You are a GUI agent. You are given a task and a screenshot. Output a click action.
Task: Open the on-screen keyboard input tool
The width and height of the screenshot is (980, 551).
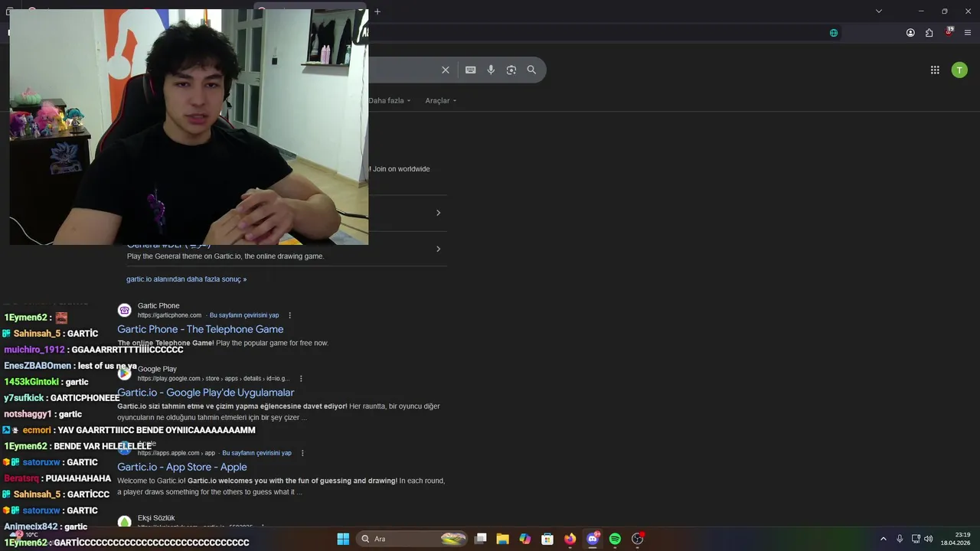(471, 70)
